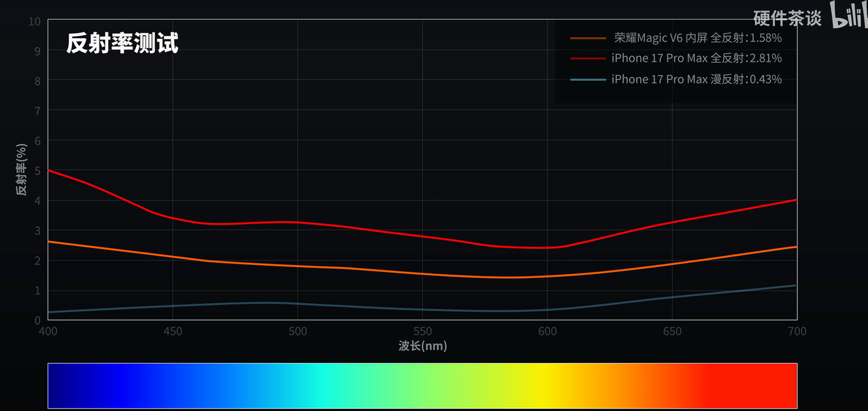Click the y-axis tick label 9
This screenshot has width=868, height=411.
[x=37, y=51]
